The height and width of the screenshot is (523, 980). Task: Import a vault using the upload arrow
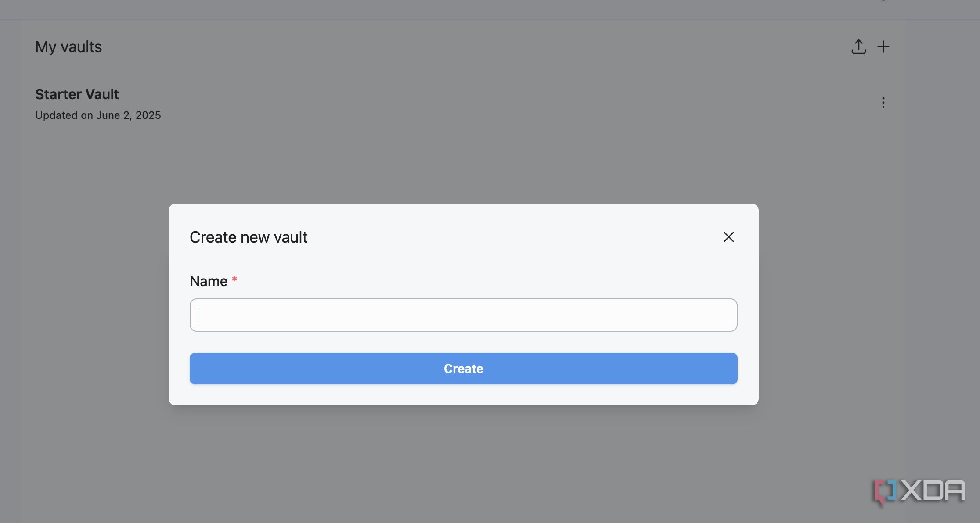click(x=858, y=47)
